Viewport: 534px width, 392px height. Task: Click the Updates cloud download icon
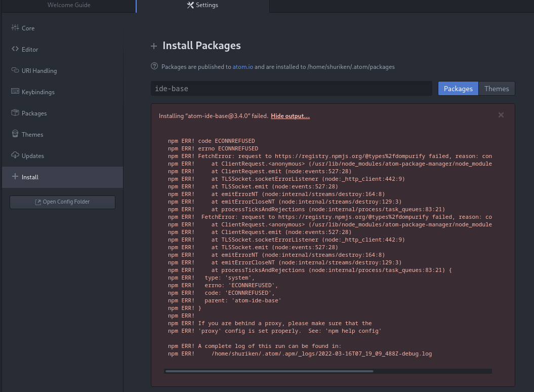pyautogui.click(x=15, y=155)
